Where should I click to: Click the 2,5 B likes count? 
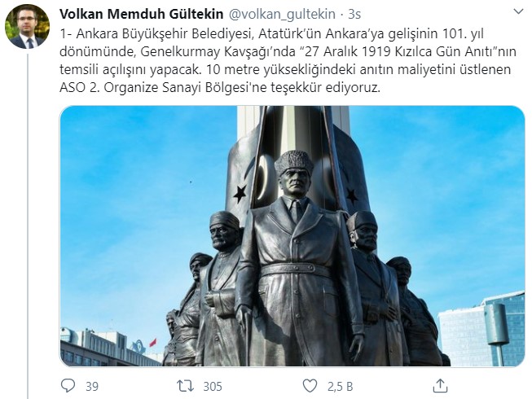pyautogui.click(x=340, y=387)
